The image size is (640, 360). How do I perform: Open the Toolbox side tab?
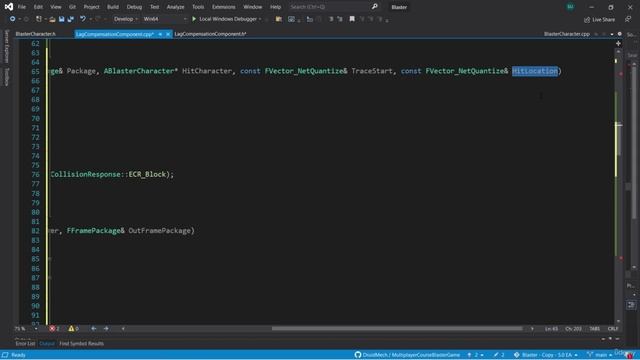[x=7, y=77]
